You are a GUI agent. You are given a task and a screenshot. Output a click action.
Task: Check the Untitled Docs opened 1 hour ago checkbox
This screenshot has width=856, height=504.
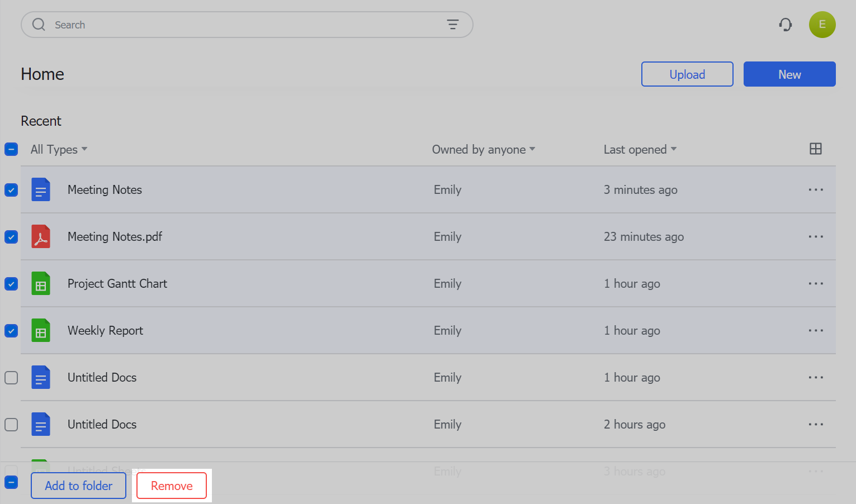tap(11, 378)
